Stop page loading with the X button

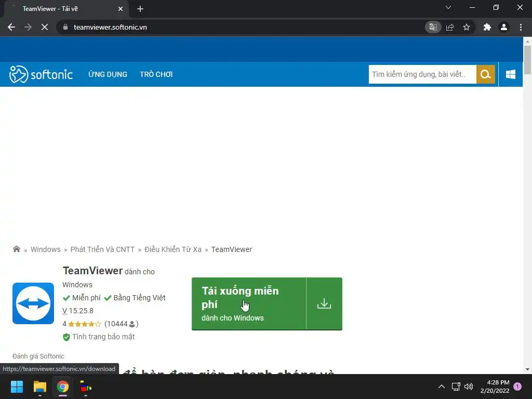pyautogui.click(x=45, y=27)
